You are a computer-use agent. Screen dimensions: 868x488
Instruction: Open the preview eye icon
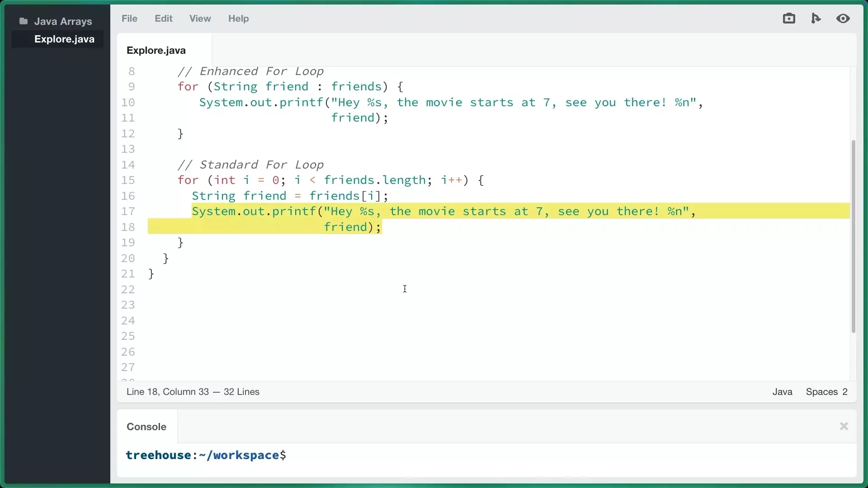coord(843,19)
